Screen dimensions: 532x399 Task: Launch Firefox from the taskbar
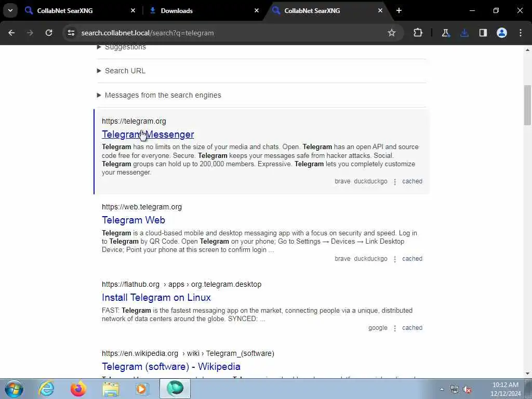pos(78,389)
